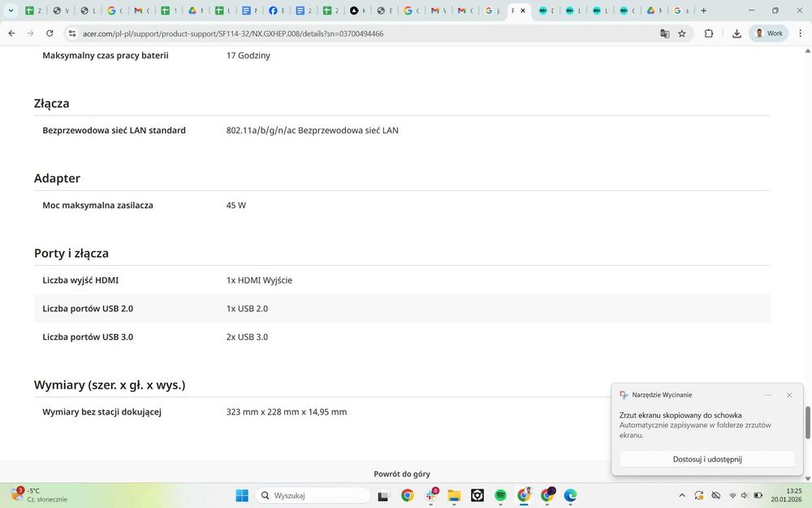Open Unity Hub from the taskbar

tap(477, 496)
